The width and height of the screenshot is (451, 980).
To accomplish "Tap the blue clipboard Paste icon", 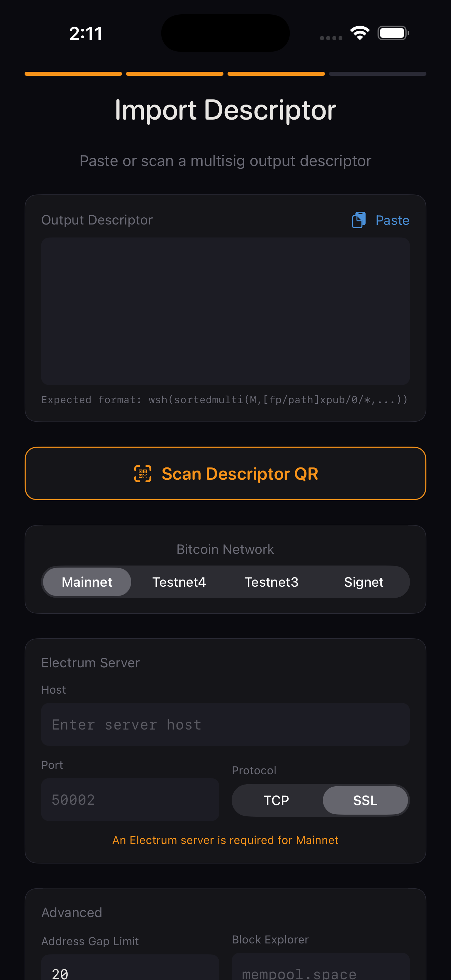I will pyautogui.click(x=359, y=220).
